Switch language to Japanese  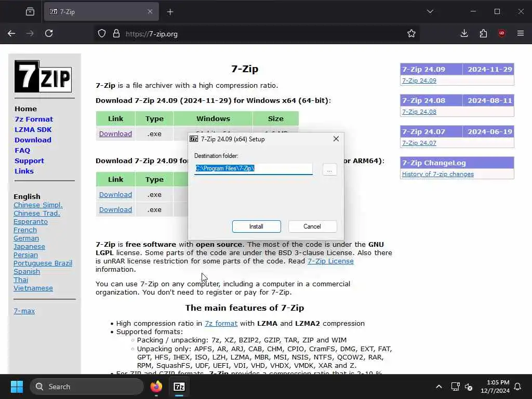[29, 247]
